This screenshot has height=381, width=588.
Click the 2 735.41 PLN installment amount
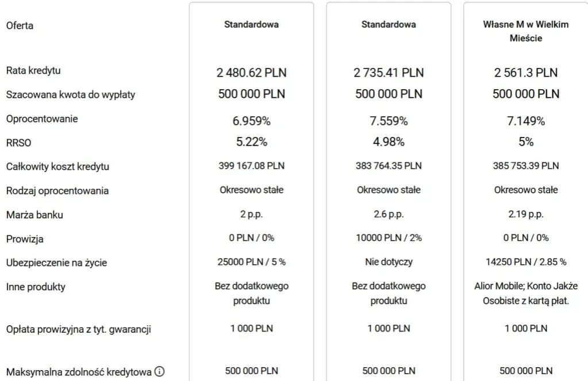389,73
